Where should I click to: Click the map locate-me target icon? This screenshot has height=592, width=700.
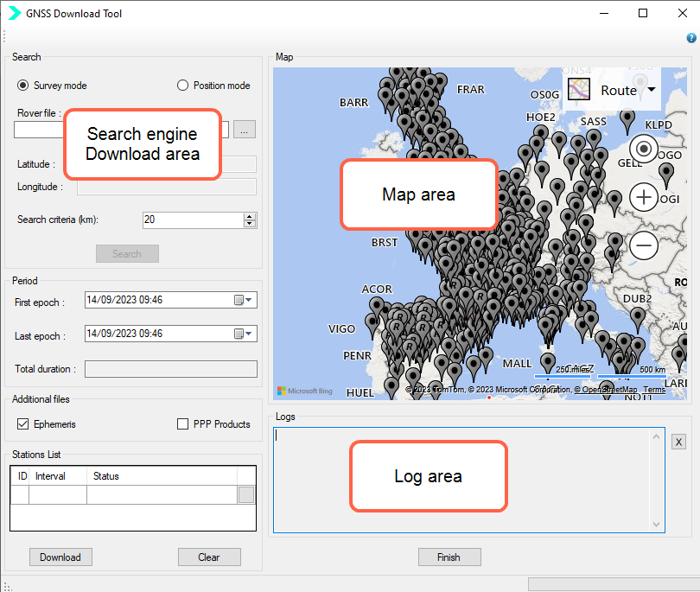point(644,147)
